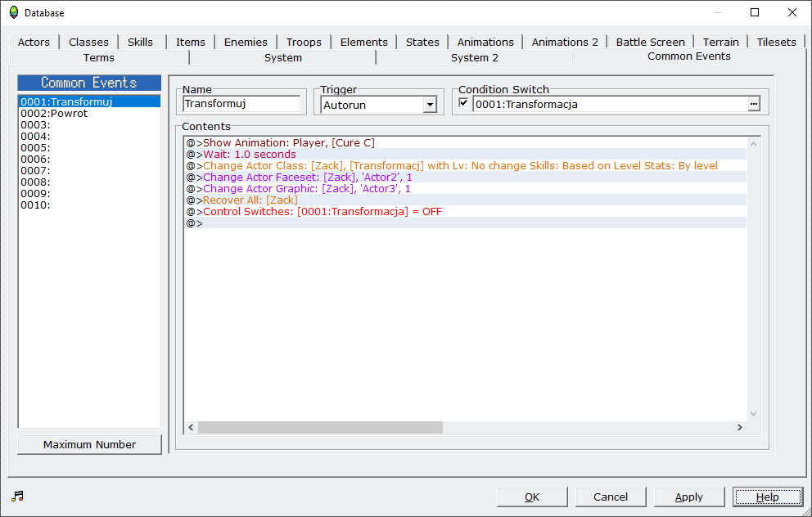Switch to the Troops tab
This screenshot has height=517, width=812.
coord(304,42)
